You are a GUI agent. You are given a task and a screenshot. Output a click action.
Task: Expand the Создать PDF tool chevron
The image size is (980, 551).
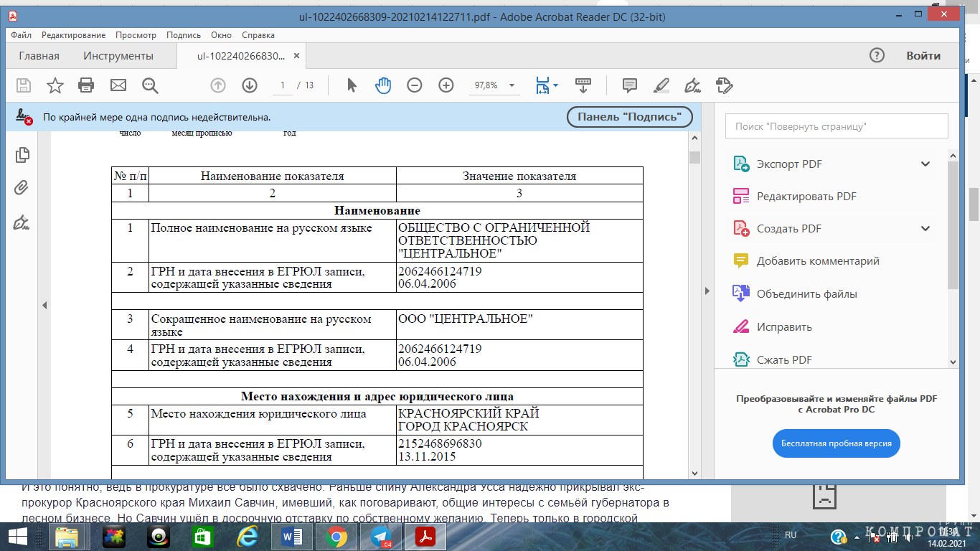925,228
